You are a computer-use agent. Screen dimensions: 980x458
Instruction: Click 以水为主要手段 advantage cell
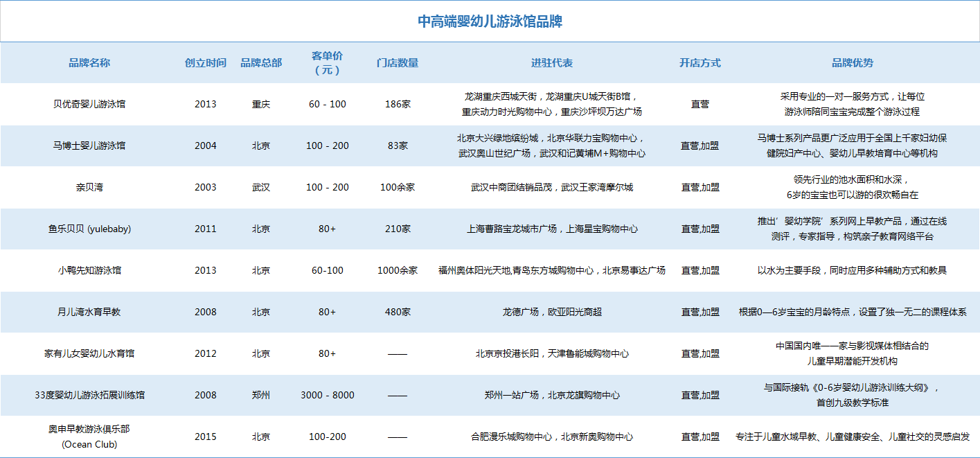pyautogui.click(x=853, y=271)
